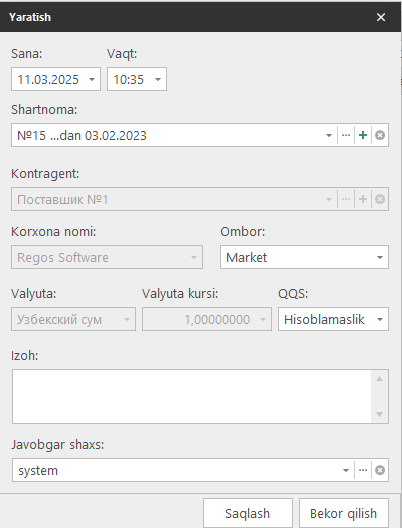Viewport: 402px width, 528px height.
Task: Click the Kontragent plus add icon
Action: 363,199
